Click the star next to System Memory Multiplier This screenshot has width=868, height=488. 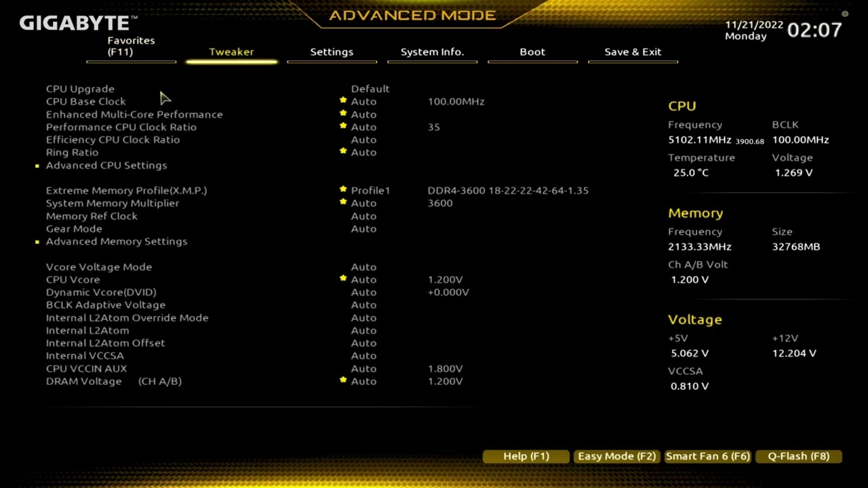click(x=343, y=202)
